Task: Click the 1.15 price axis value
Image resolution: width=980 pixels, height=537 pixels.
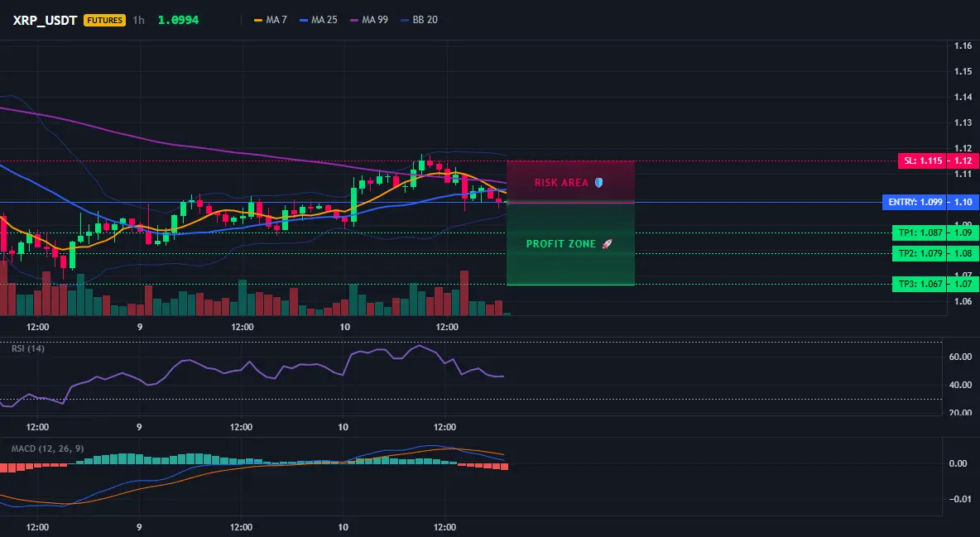Action: (963, 71)
